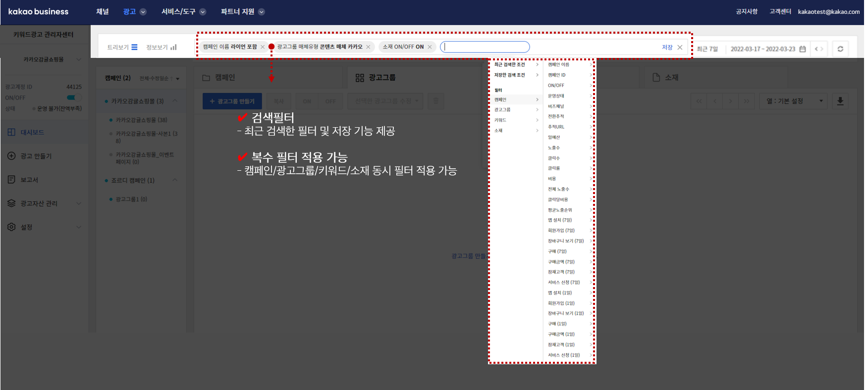Switch to the 소재 tab

point(665,78)
